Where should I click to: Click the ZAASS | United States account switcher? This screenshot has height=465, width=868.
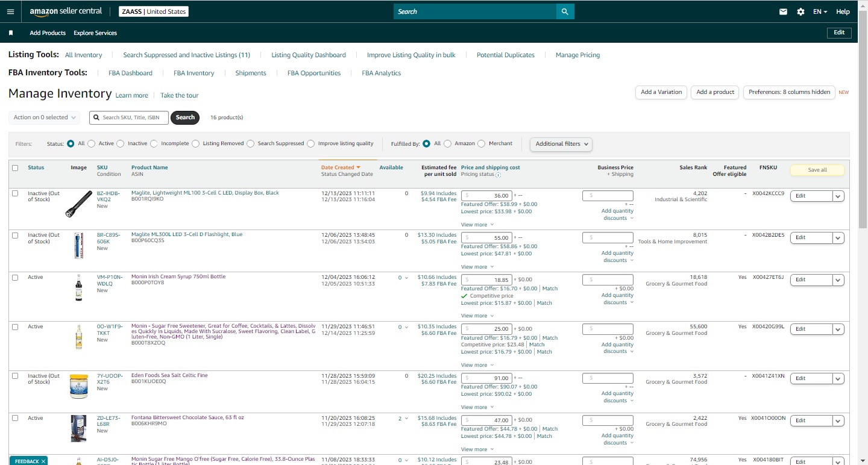click(154, 11)
